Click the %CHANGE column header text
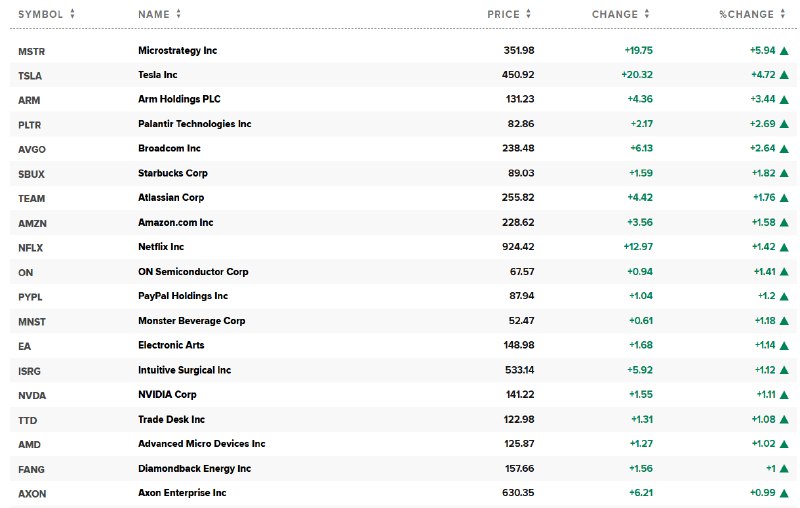This screenshot has height=508, width=800. coord(746,14)
